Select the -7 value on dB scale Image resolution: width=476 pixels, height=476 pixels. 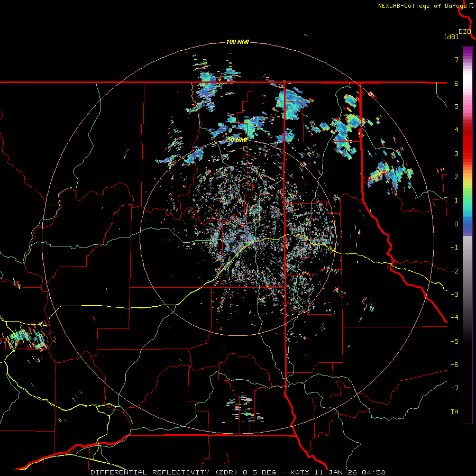coord(454,388)
